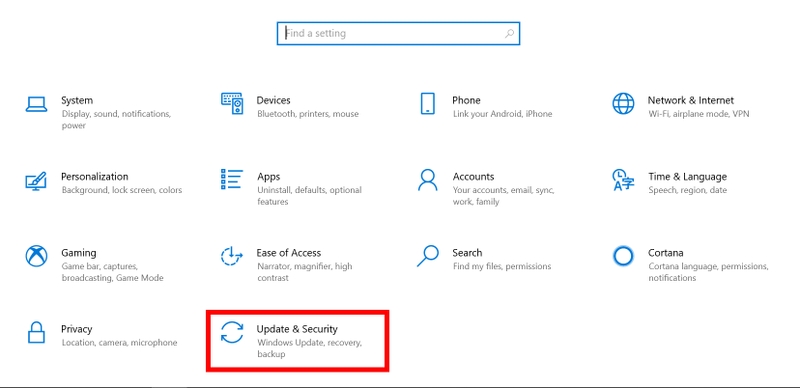Open Time & Language title

click(x=688, y=177)
